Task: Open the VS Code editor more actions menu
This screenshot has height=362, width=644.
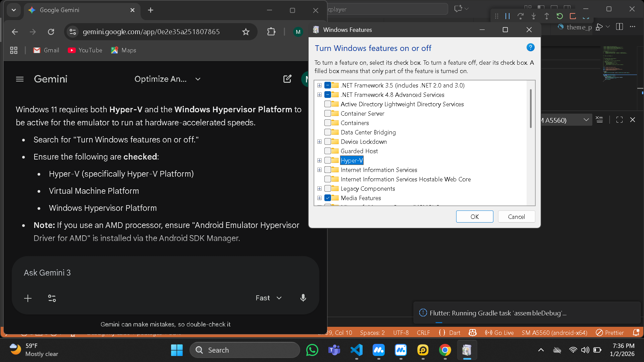Action: tap(633, 27)
